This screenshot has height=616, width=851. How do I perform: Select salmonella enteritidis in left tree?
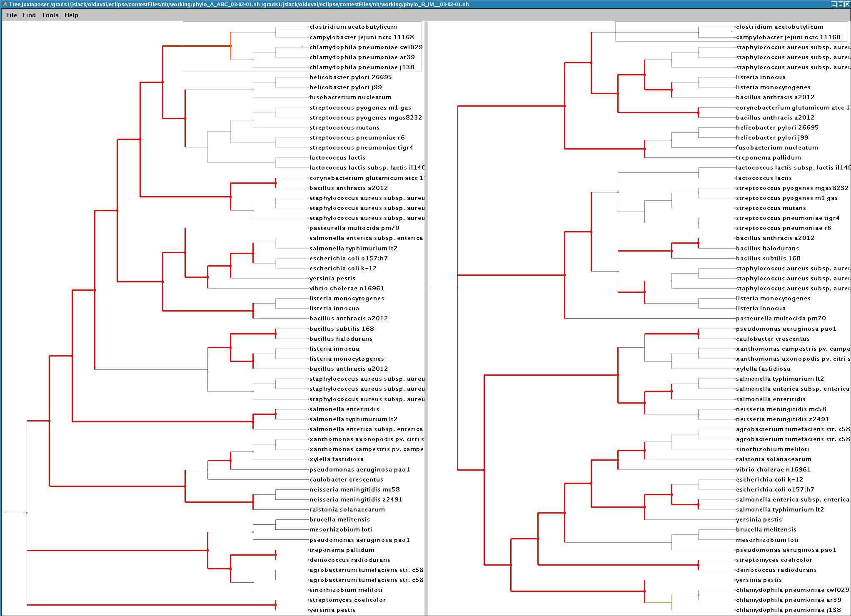344,409
